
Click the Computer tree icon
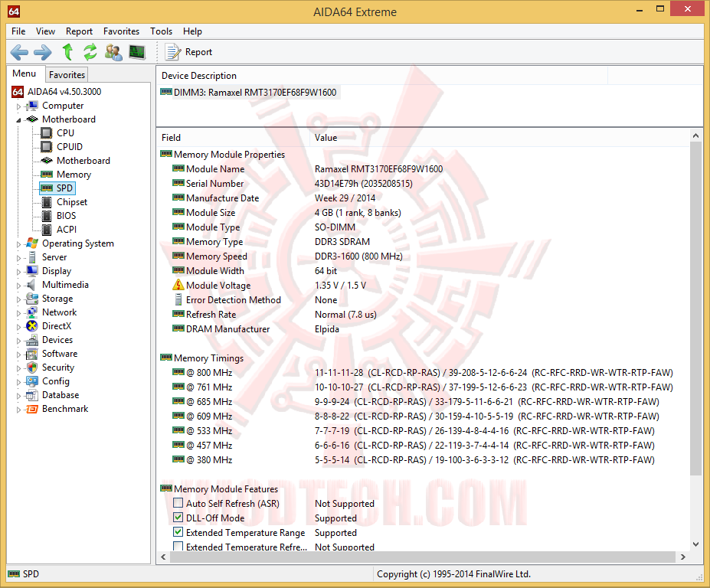click(x=31, y=106)
